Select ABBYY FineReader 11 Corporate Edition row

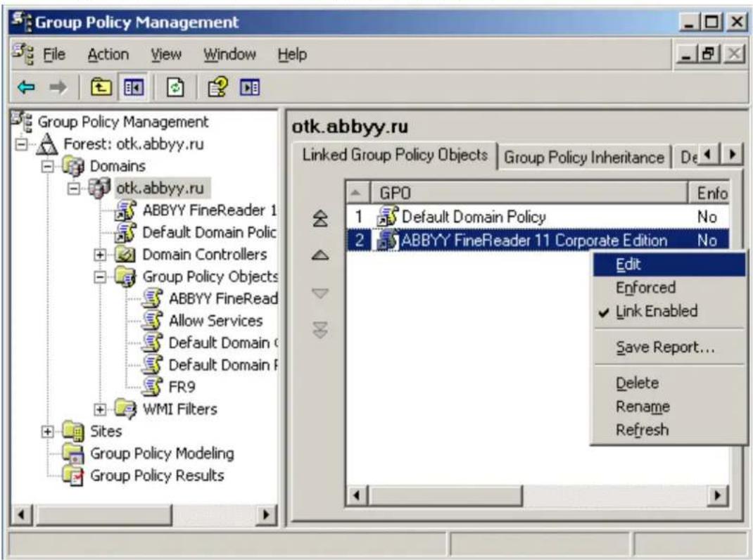(538, 240)
